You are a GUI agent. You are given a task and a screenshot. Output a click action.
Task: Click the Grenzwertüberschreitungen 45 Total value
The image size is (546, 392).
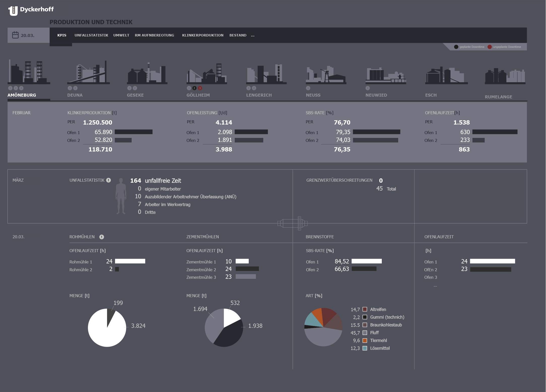[x=380, y=188]
